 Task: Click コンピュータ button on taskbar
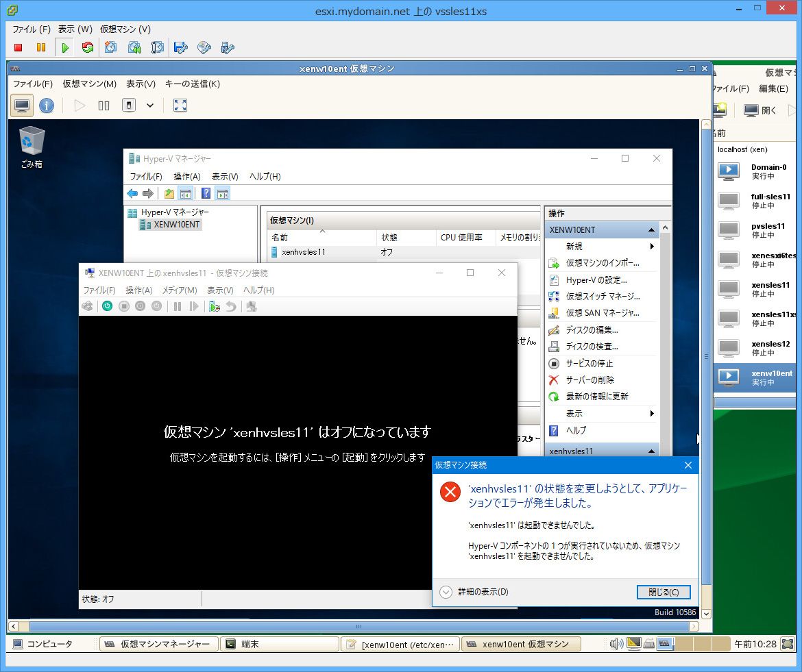point(43,644)
